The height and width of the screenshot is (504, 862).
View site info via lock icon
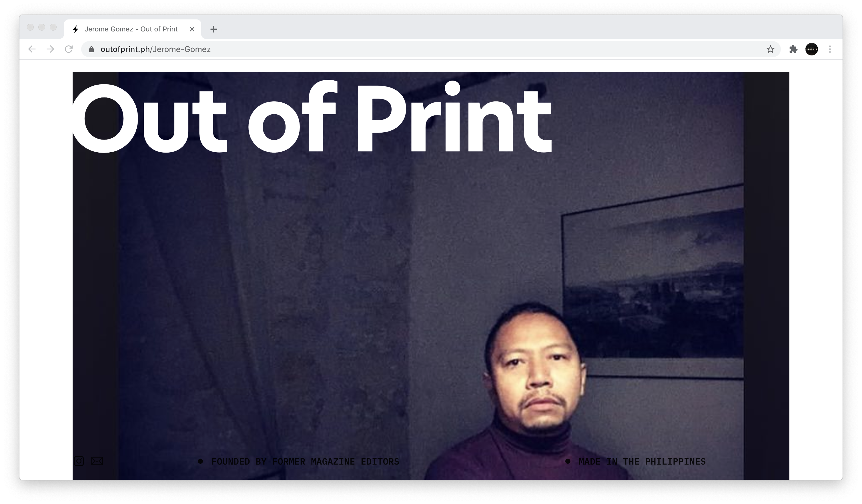(x=91, y=49)
